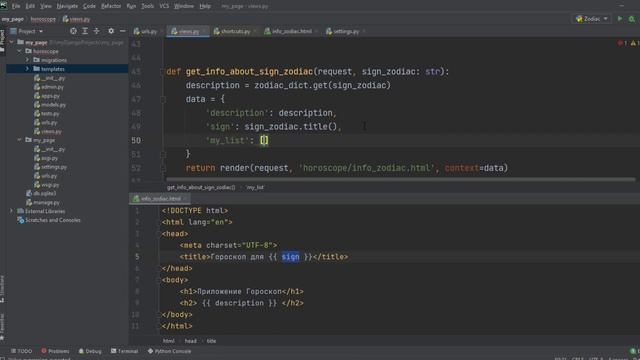Open Project panel settings gear
Image resolution: width=640 pixels, height=360 pixels.
(x=111, y=31)
